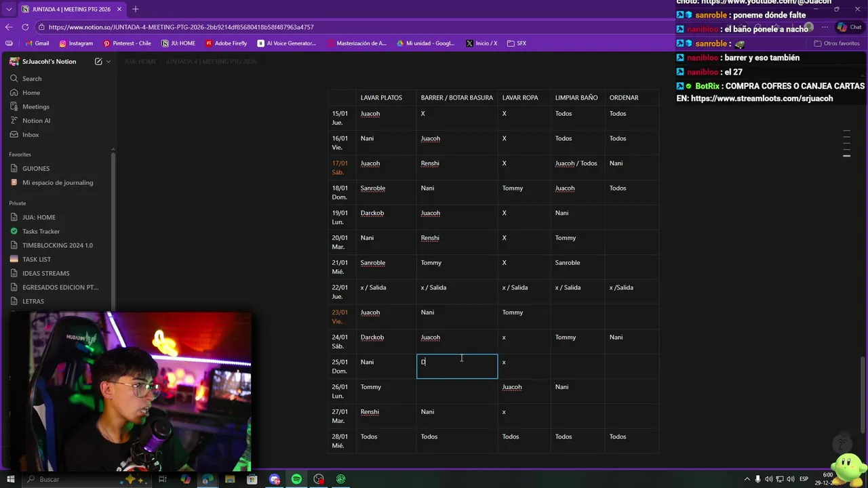Open Meetings in the sidebar
868x488 pixels.
tap(59, 106)
